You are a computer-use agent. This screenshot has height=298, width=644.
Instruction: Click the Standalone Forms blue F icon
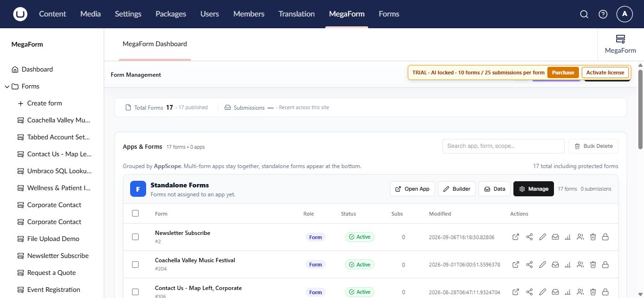point(138,189)
